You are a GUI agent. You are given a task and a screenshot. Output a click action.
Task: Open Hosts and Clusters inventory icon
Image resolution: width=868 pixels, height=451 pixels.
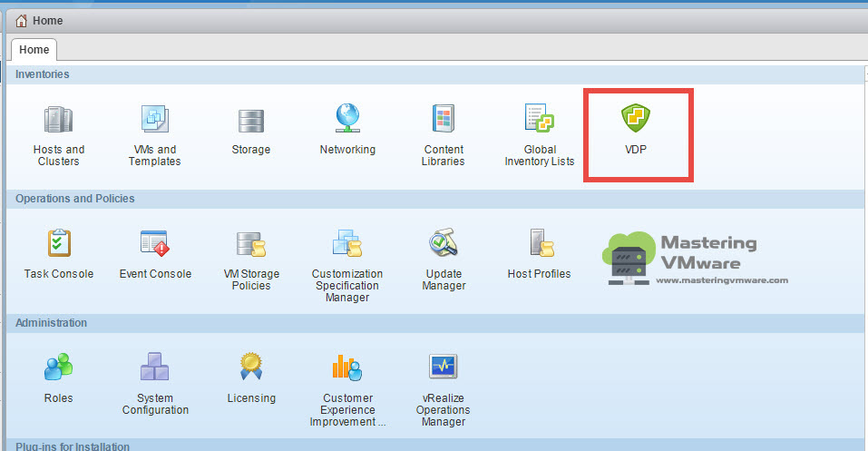(58, 119)
